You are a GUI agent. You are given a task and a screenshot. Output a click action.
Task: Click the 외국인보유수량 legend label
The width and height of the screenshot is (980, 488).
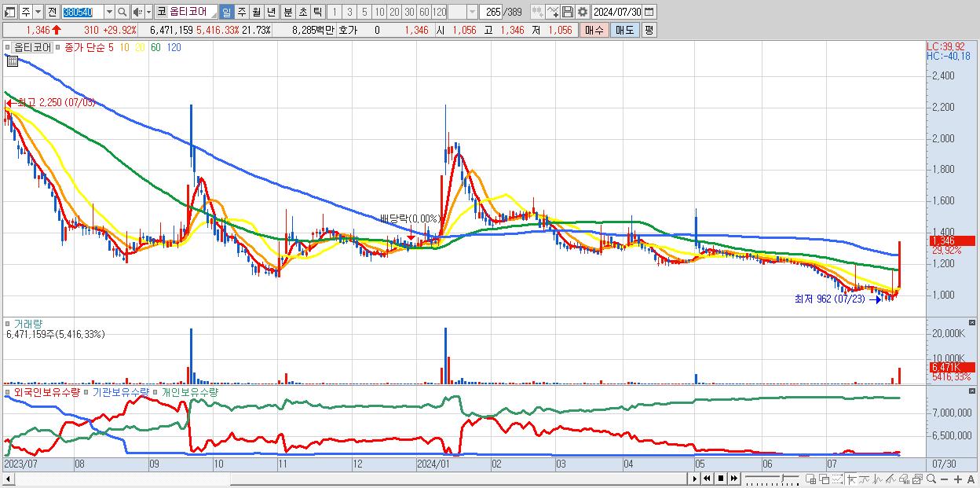click(46, 391)
